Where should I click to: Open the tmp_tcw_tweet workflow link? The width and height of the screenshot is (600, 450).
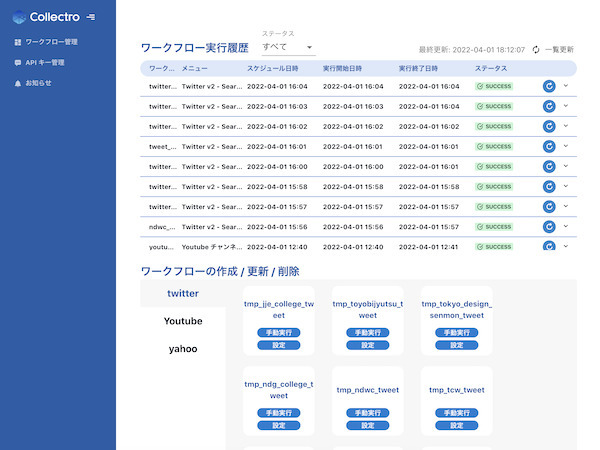click(x=456, y=390)
